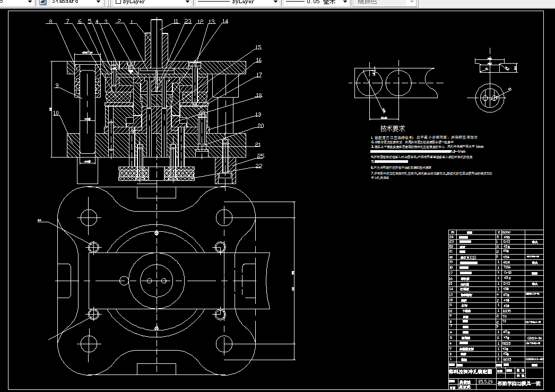This screenshot has width=555, height=392.
Task: Select part balloon number 11
Action: click(176, 21)
